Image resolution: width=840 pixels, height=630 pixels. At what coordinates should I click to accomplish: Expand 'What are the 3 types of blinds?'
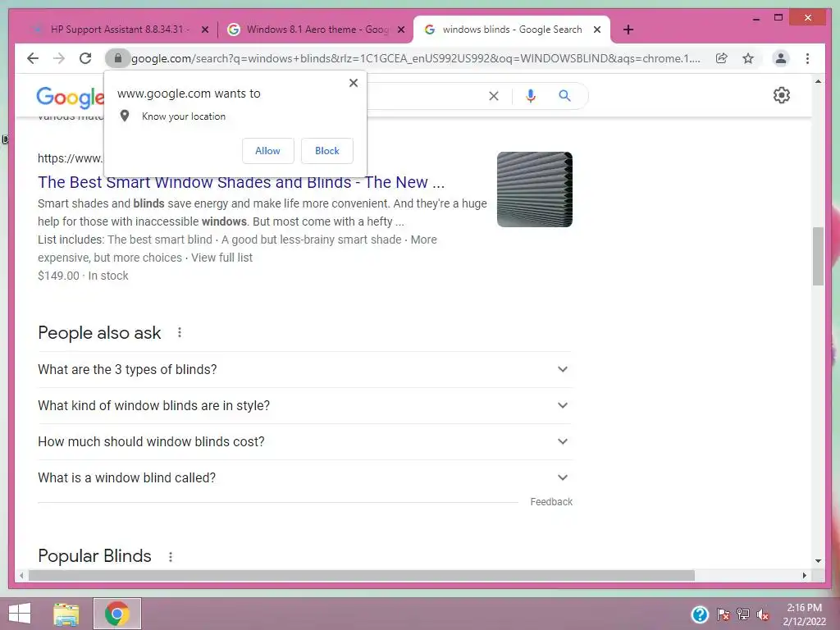(x=305, y=370)
